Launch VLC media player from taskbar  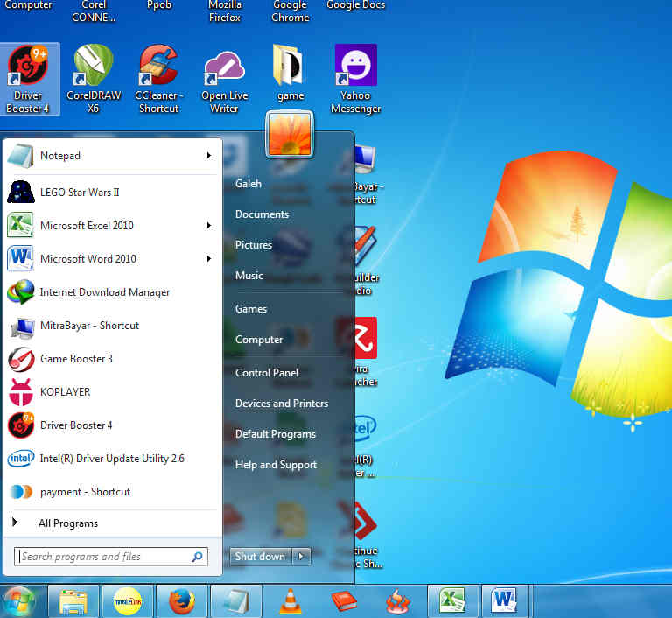tap(290, 601)
